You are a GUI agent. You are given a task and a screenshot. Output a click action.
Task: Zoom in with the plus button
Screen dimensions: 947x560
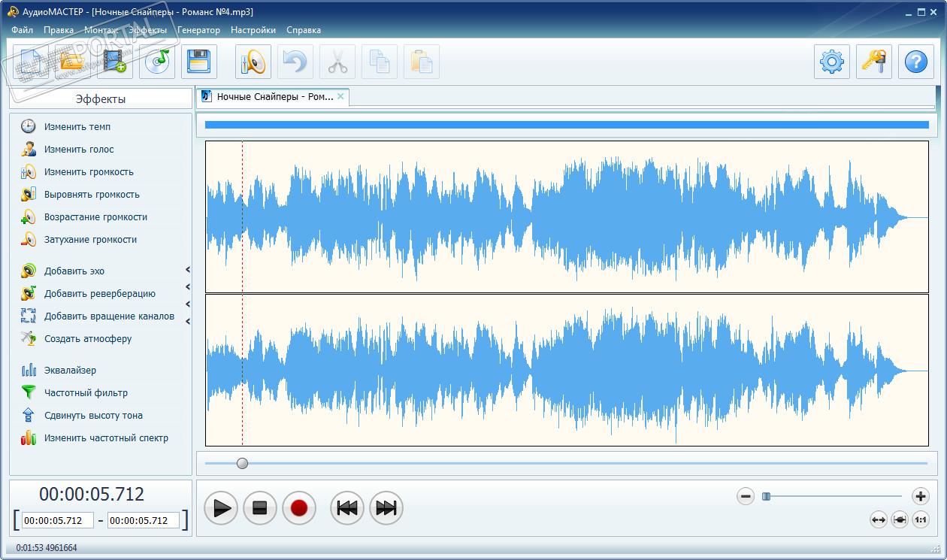coord(921,496)
